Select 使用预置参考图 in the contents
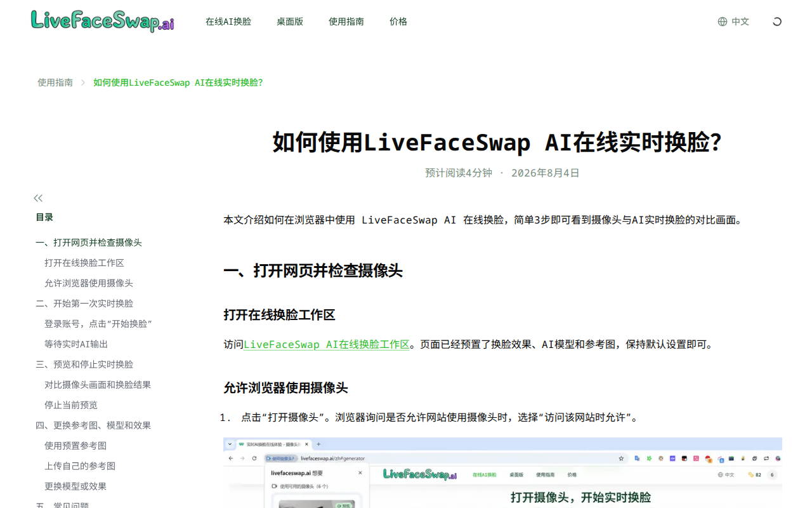Viewport: 812px width, 508px height. pos(75,446)
